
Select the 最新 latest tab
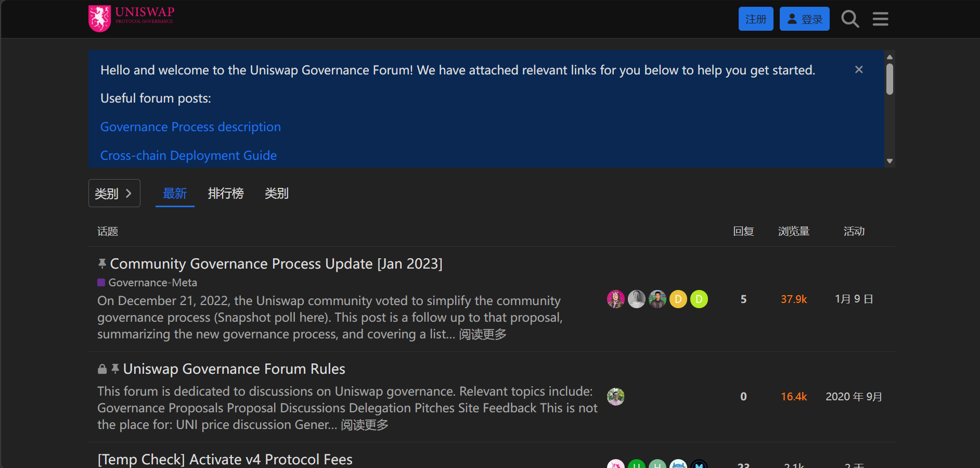(175, 193)
